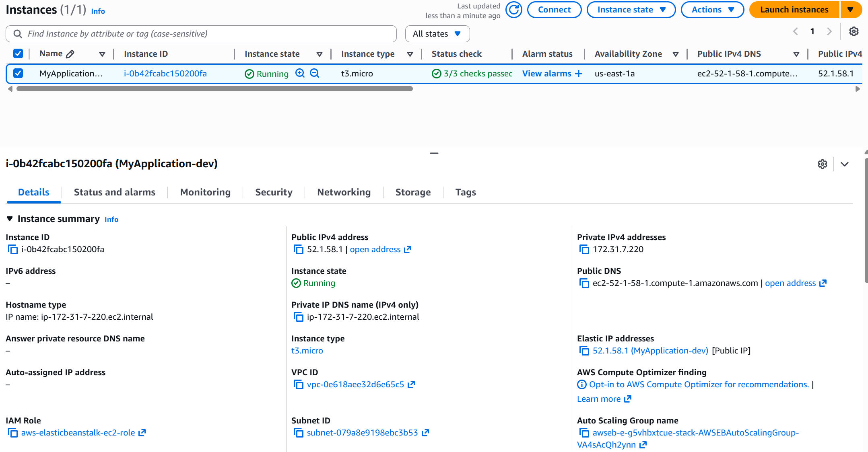Copy the Public IPv4 address
The height and width of the screenshot is (452, 868).
tap(298, 249)
